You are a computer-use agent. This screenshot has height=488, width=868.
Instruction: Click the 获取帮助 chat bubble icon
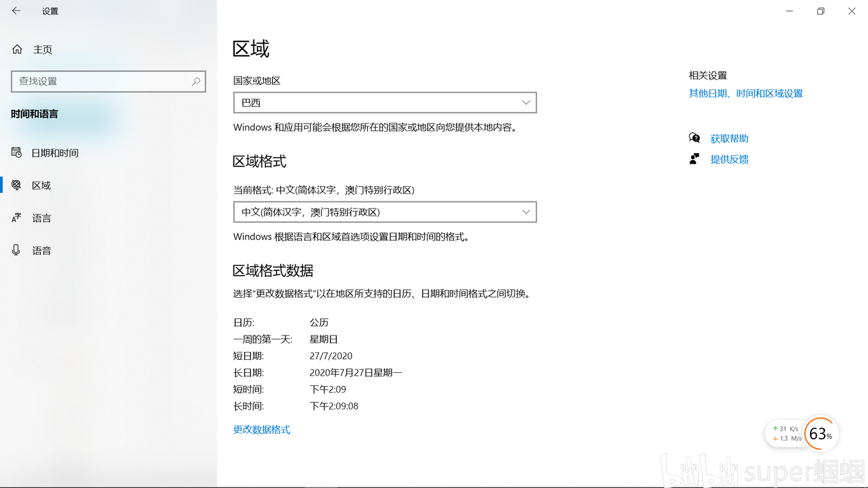click(x=694, y=138)
